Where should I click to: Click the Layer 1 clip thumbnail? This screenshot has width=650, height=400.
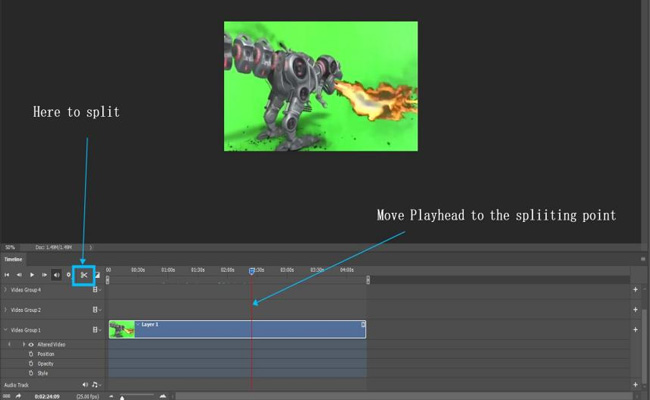tap(122, 330)
